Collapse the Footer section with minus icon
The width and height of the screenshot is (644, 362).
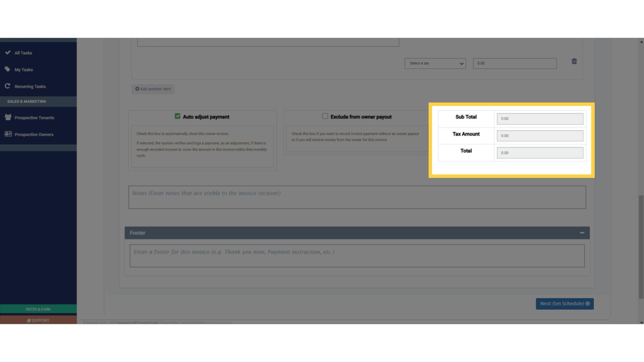582,233
